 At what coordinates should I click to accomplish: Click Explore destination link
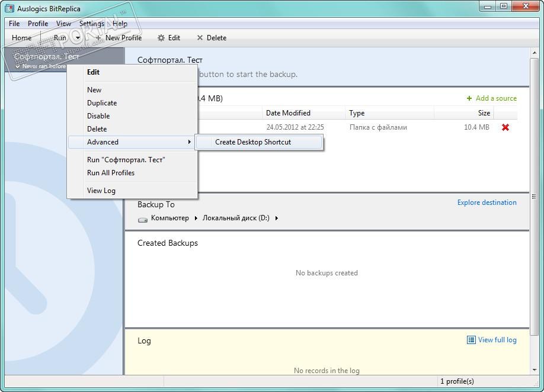[487, 203]
